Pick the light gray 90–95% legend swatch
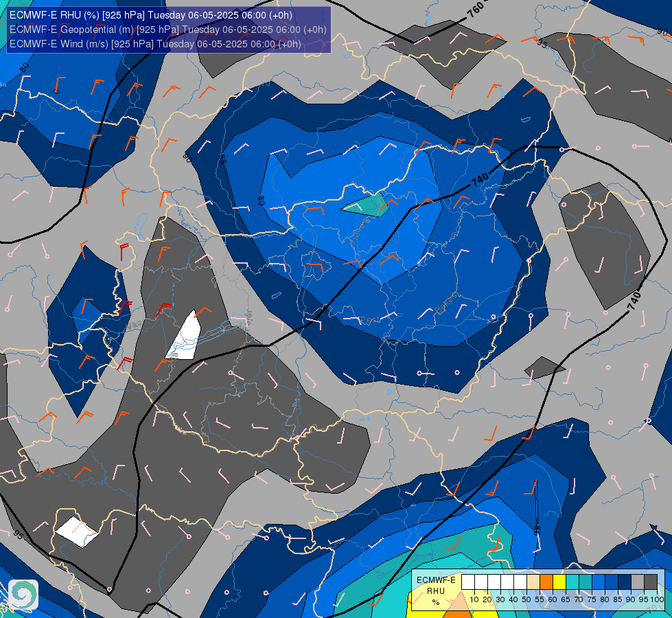The image size is (672, 618). [638, 582]
